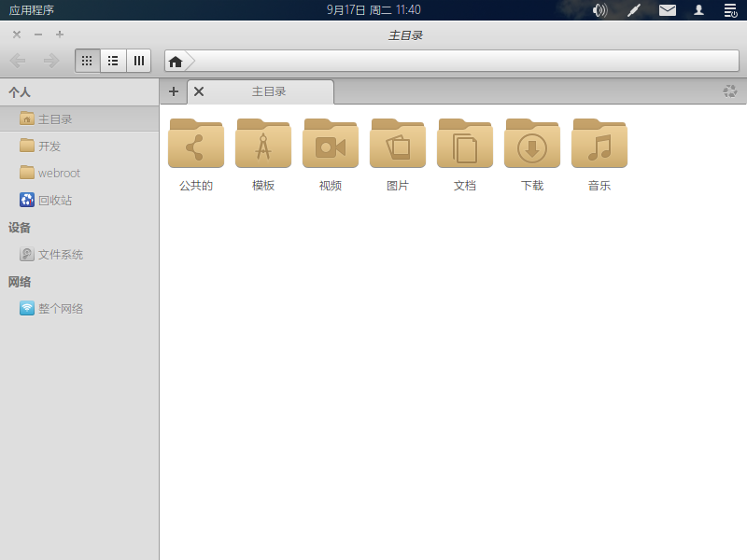The height and width of the screenshot is (560, 747).
Task: Select 回收站 in the sidebar
Action: (54, 200)
